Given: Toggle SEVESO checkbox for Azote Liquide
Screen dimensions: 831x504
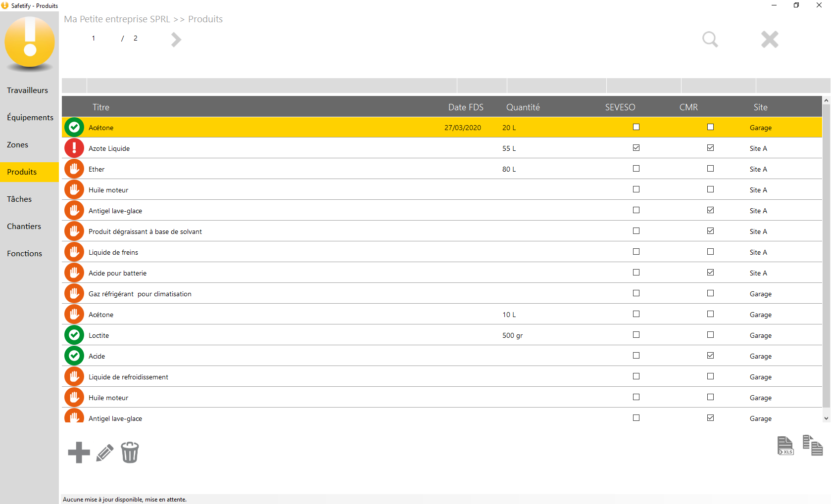Looking at the screenshot, I should click(x=636, y=148).
